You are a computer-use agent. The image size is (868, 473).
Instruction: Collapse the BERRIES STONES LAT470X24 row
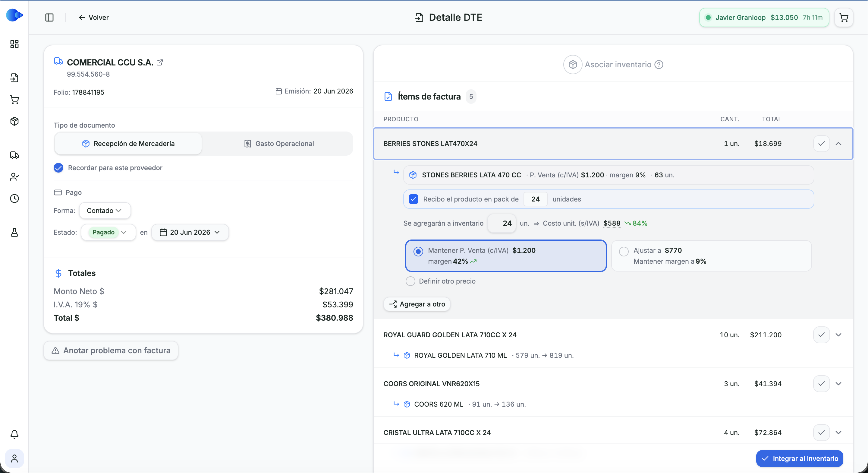(x=839, y=144)
